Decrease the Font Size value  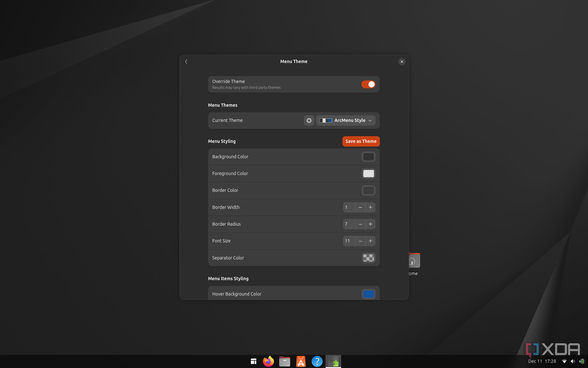pos(360,241)
